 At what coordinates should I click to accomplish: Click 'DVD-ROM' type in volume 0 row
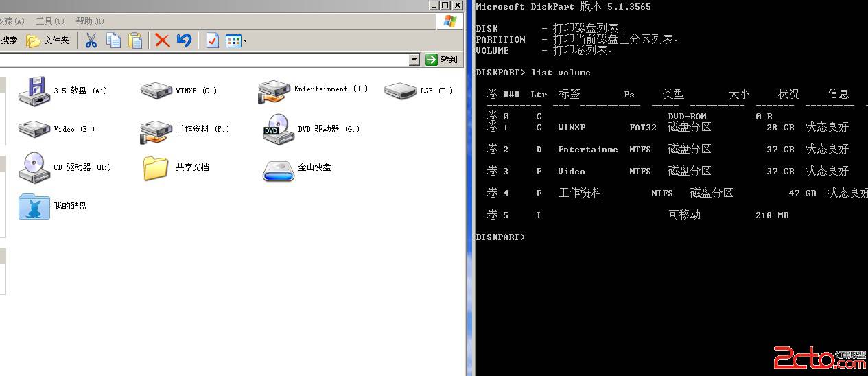pyautogui.click(x=687, y=117)
